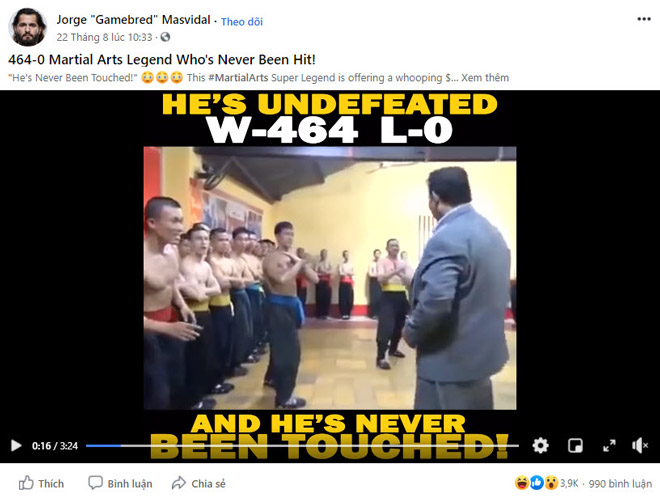Click the video frame to play
This screenshot has height=500, width=660.
coord(330,278)
